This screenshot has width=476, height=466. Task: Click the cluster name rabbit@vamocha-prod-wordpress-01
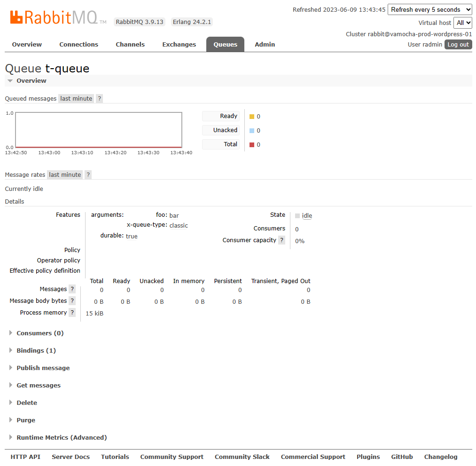point(420,34)
